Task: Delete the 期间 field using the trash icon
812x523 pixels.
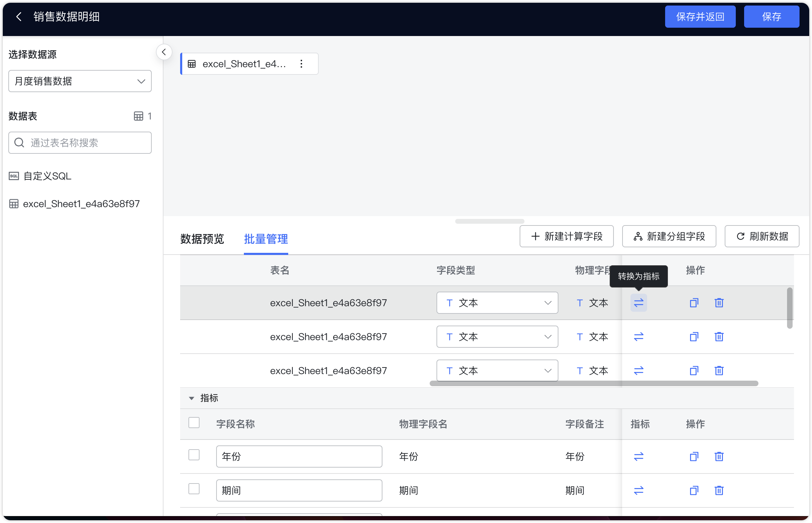Action: point(719,490)
